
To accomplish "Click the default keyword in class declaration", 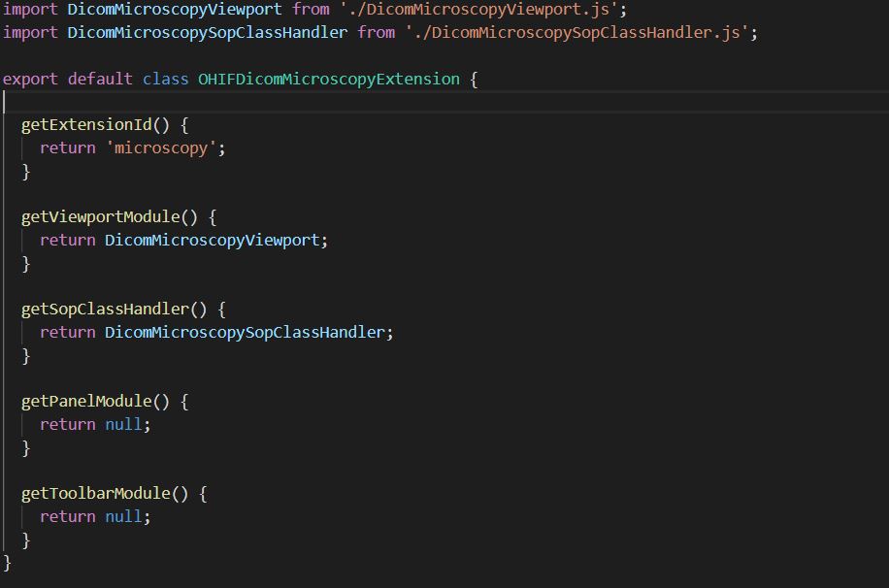I will (x=100, y=79).
